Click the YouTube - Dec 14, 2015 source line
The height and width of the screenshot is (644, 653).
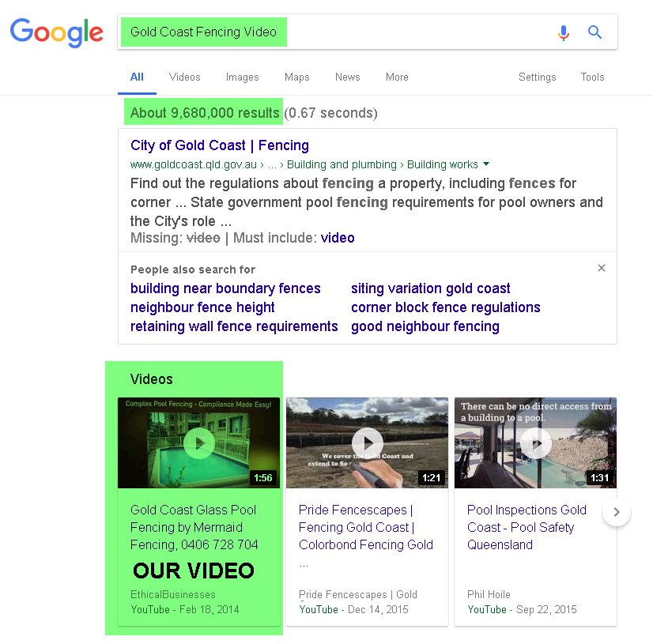(353, 609)
